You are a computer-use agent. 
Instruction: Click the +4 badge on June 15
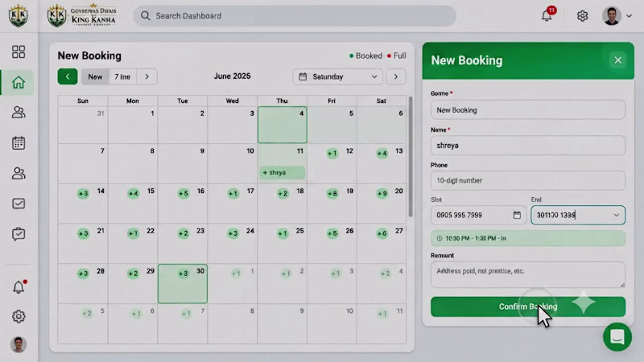[134, 194]
